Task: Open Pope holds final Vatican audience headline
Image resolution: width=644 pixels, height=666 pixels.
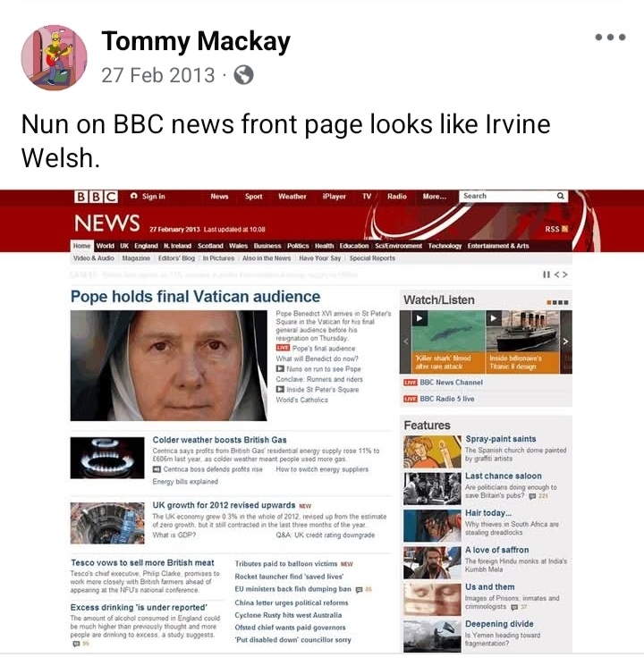Action: pos(196,297)
